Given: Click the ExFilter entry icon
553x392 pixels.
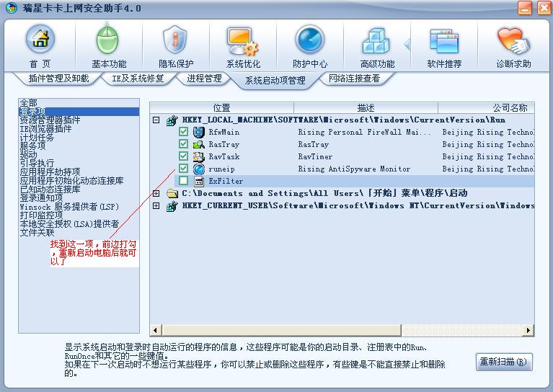Looking at the screenshot, I should click(199, 181).
